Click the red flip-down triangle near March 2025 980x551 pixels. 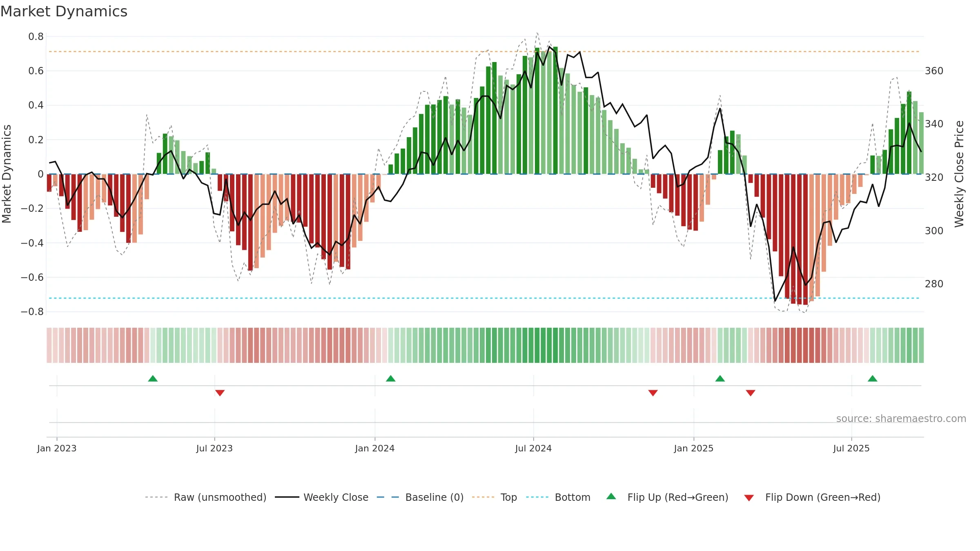tap(751, 393)
